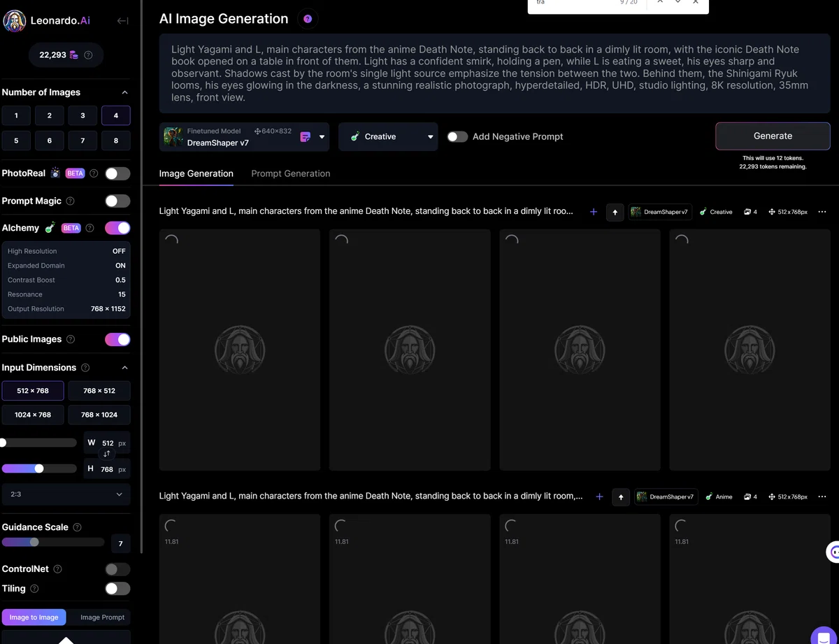Enable the PhotoReal toggle
The height and width of the screenshot is (644, 839).
tap(117, 173)
